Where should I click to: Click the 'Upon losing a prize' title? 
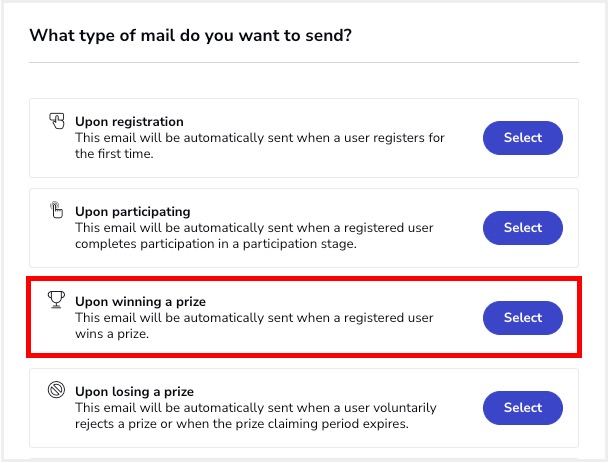134,391
